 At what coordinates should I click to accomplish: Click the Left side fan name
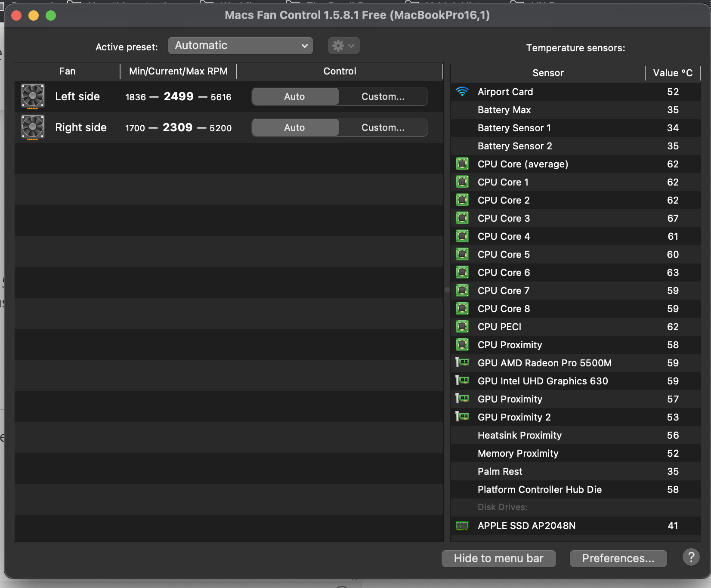(x=77, y=96)
